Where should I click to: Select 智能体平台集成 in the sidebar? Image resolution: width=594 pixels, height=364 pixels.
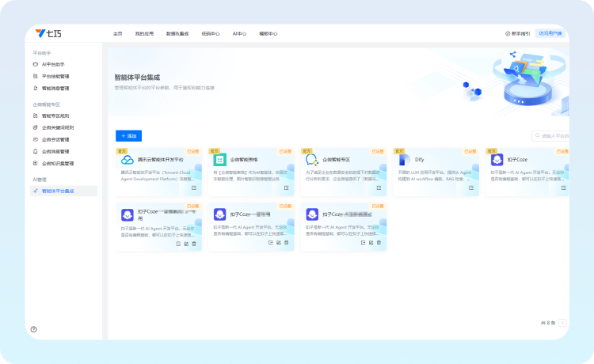coord(63,191)
